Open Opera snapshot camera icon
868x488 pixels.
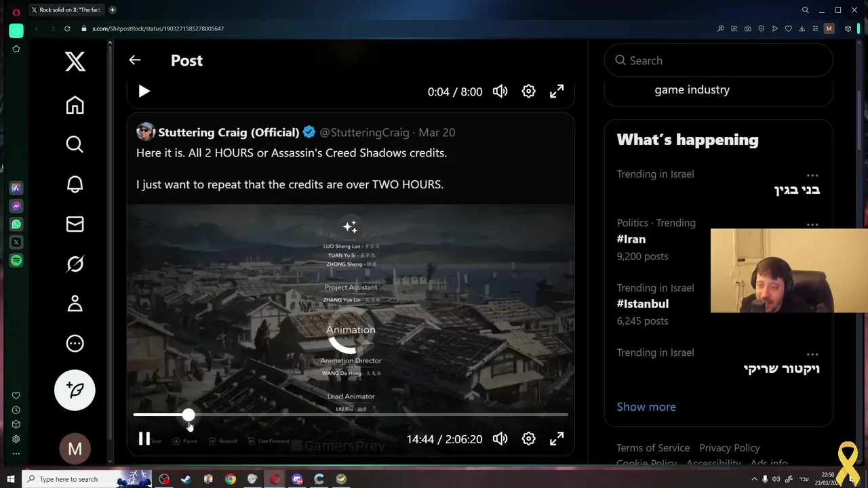(747, 28)
